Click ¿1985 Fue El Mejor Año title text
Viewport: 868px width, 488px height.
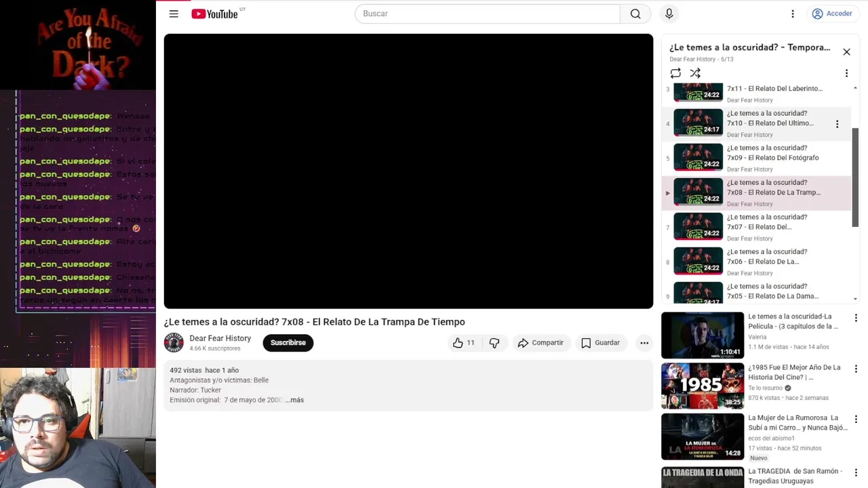(794, 372)
